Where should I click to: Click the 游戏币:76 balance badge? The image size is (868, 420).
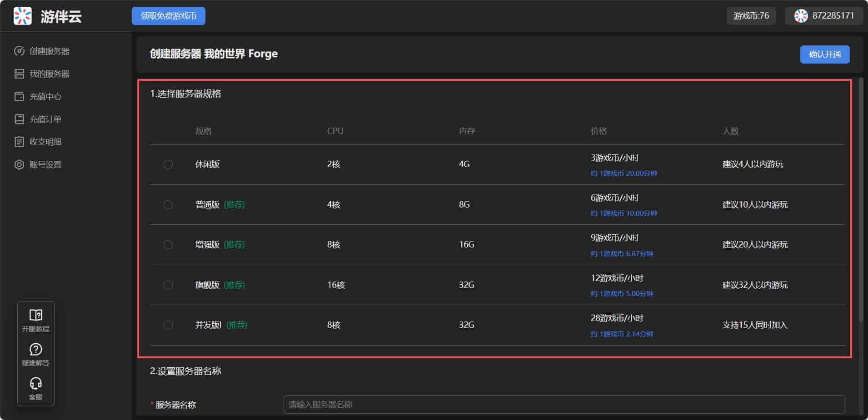(751, 16)
